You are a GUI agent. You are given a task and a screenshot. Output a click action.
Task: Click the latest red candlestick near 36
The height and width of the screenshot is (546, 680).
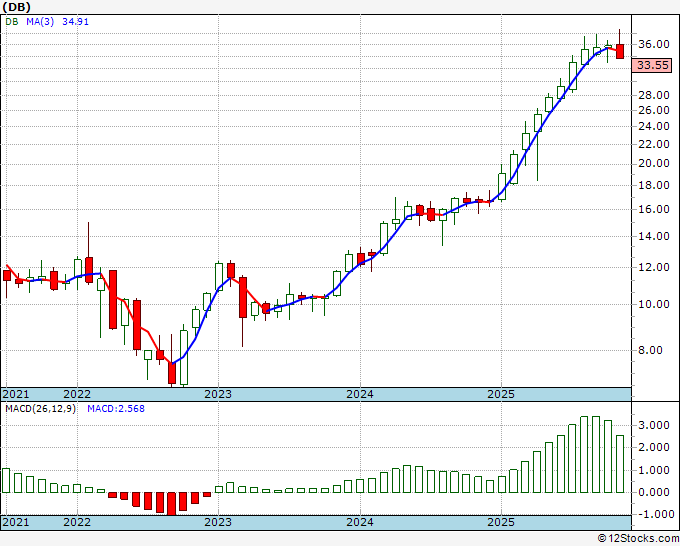(x=620, y=51)
